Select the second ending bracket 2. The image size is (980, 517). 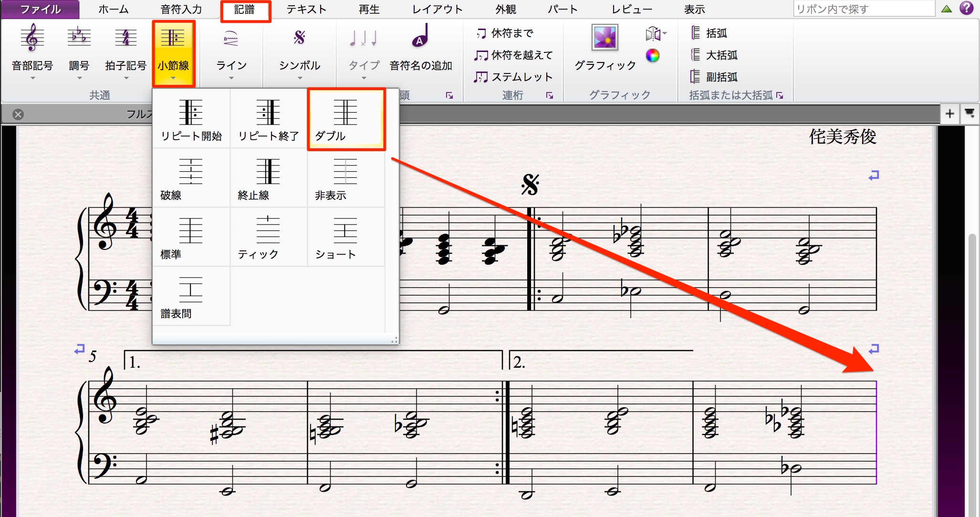601,360
